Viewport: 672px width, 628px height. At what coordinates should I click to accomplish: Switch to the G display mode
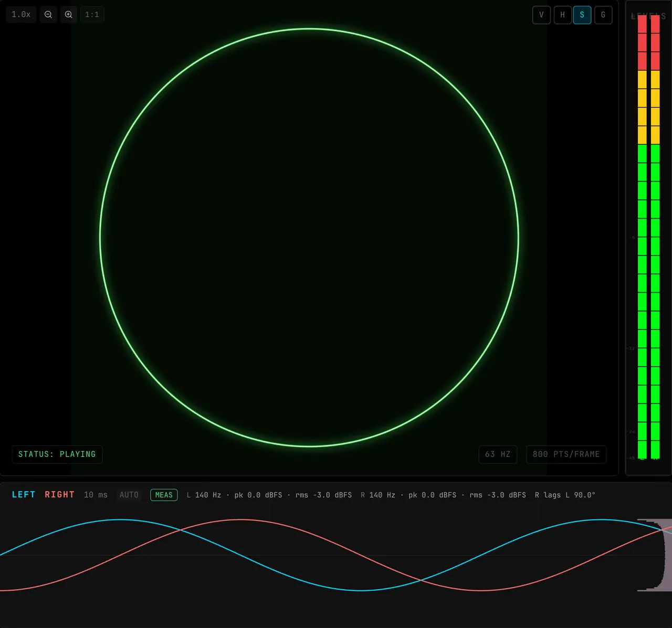(x=603, y=15)
